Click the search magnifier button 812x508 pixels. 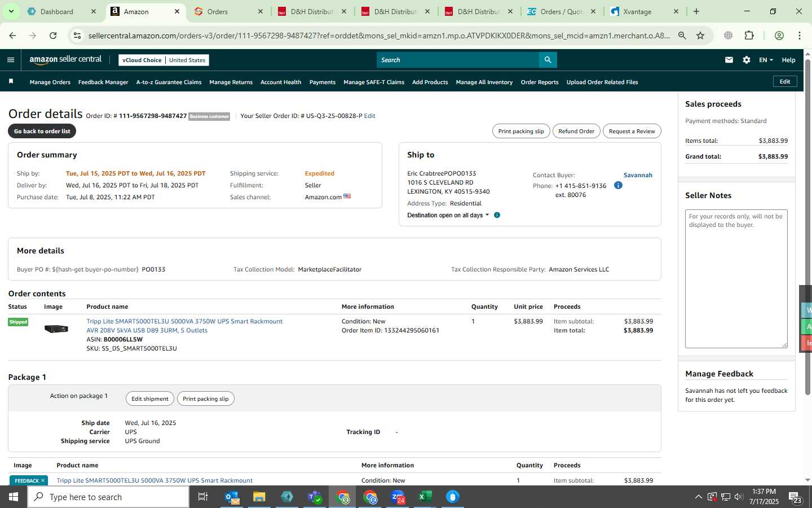[x=548, y=60]
